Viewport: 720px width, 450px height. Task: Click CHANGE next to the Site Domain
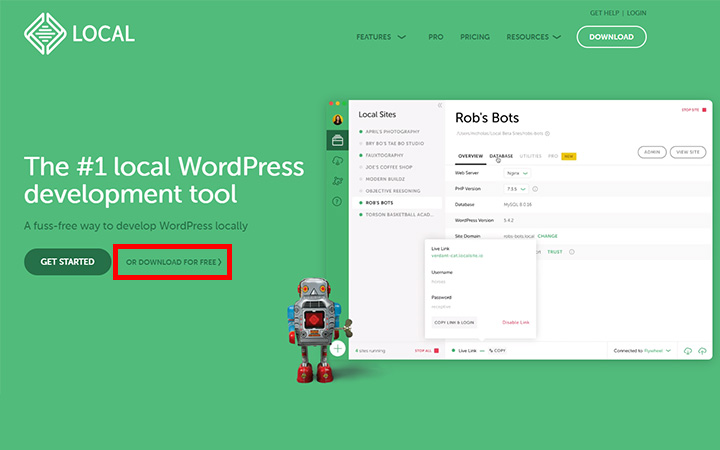tap(547, 236)
